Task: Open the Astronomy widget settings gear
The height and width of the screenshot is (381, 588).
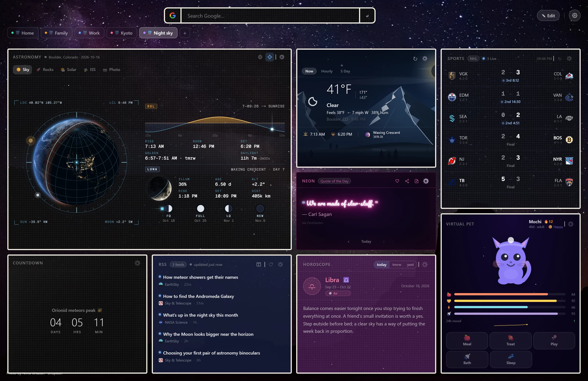Action: (x=282, y=57)
